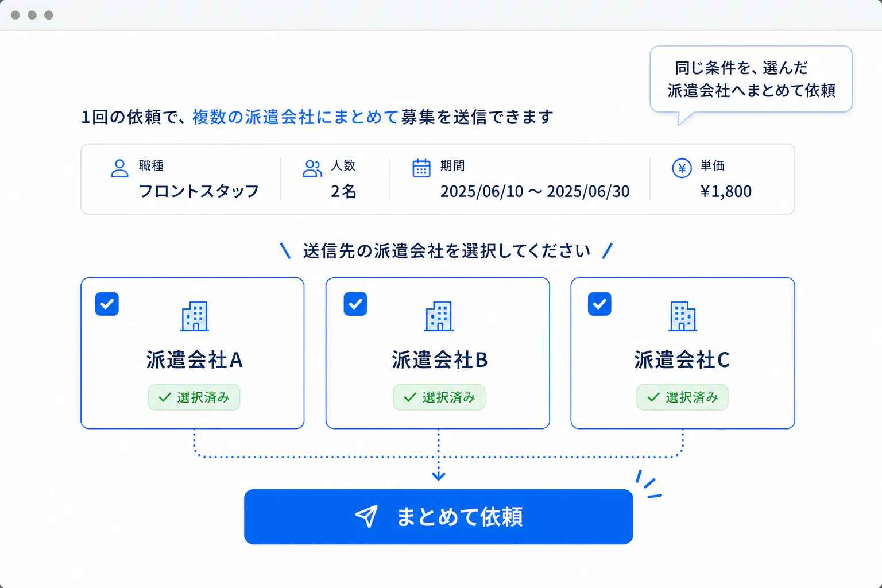Click the person icon beside 職種
Viewport: 882px width, 588px height.
pyautogui.click(x=119, y=168)
